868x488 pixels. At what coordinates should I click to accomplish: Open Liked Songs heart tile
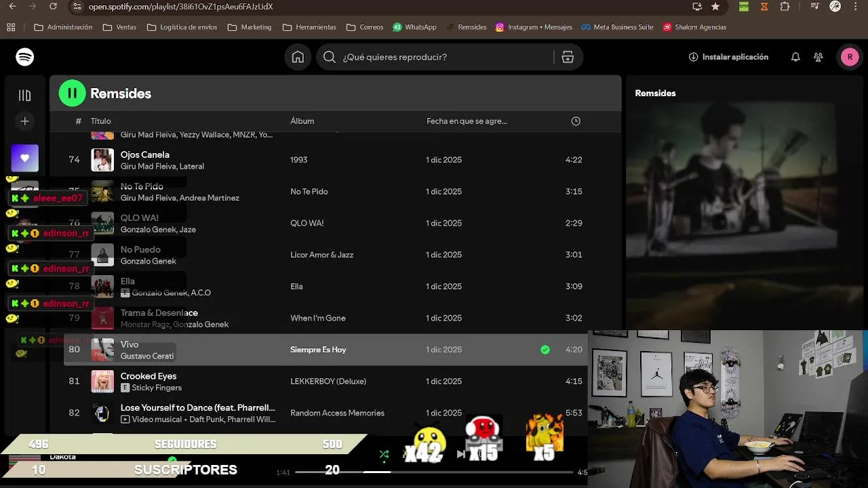(25, 158)
